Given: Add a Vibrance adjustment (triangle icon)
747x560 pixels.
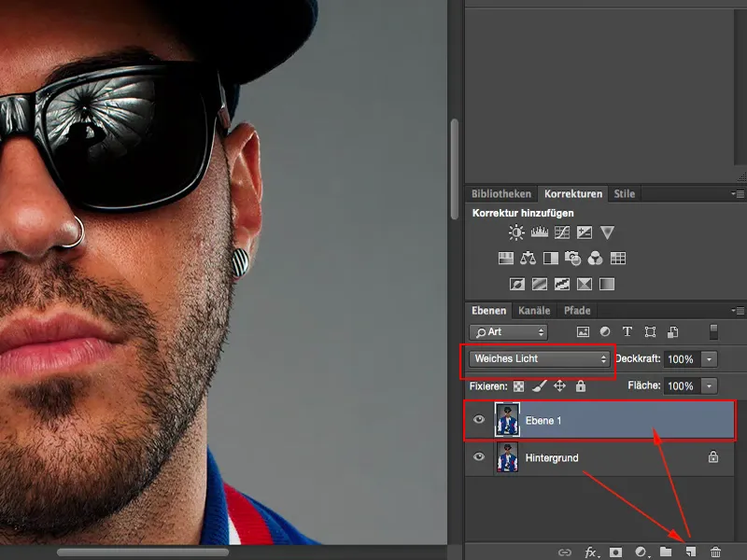Looking at the screenshot, I should tap(607, 232).
